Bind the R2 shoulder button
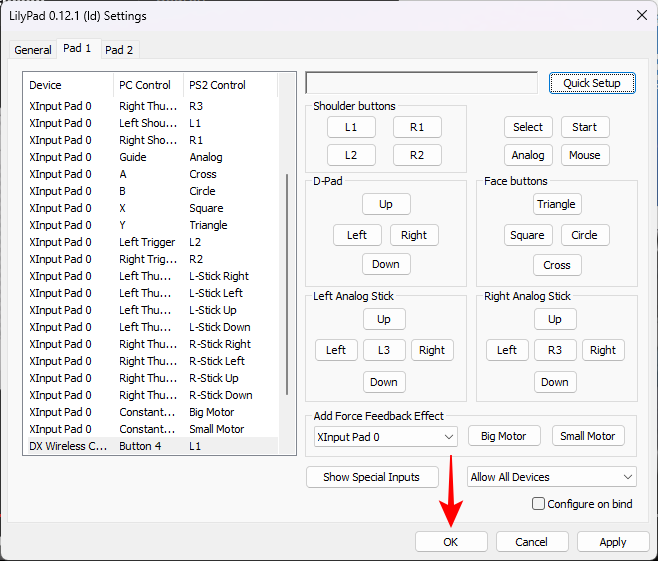The image size is (658, 561). (x=417, y=155)
